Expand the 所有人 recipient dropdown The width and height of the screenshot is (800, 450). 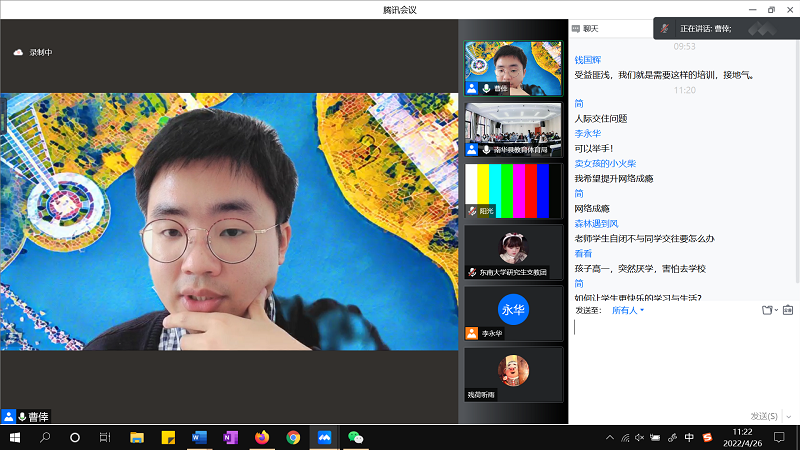click(x=628, y=310)
